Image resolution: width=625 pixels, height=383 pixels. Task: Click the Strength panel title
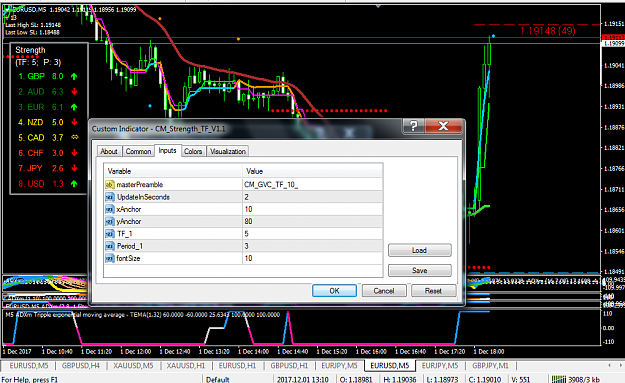30,50
